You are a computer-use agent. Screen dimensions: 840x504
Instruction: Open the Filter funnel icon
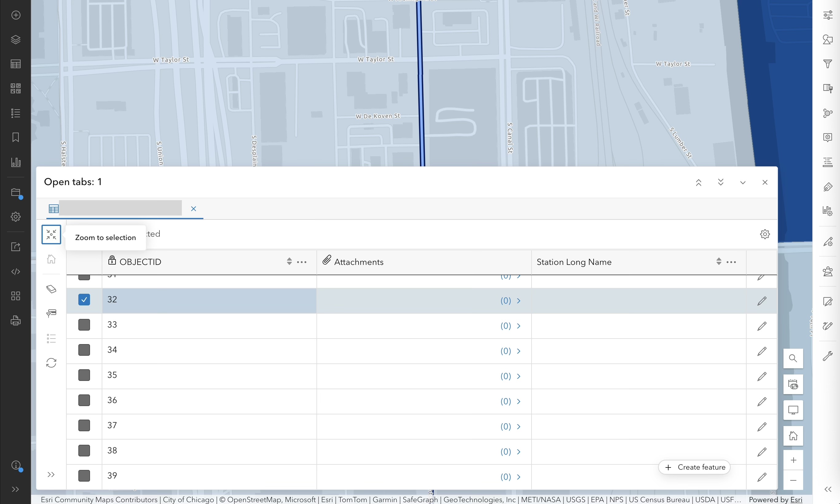pos(828,64)
